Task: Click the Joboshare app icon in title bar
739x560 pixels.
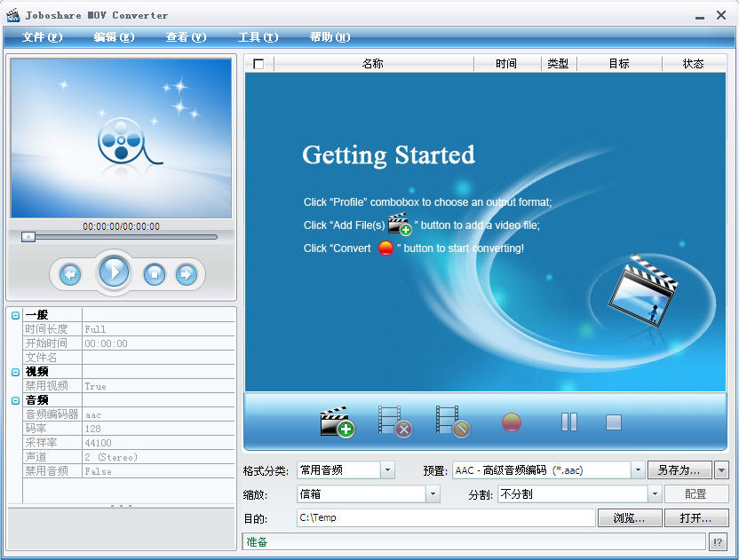Action: tap(12, 15)
